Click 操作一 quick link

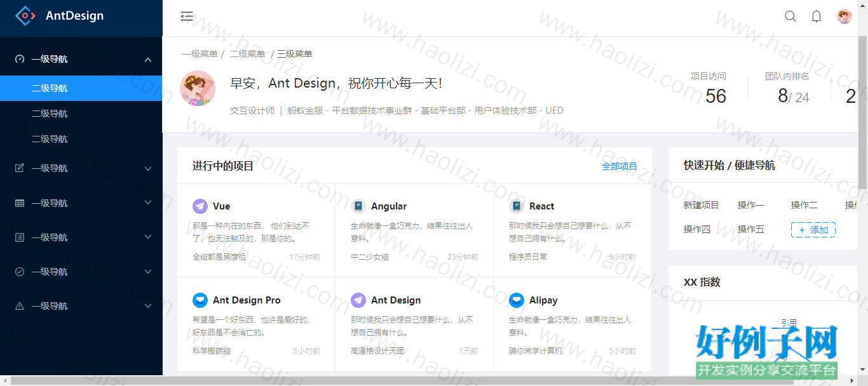point(751,205)
